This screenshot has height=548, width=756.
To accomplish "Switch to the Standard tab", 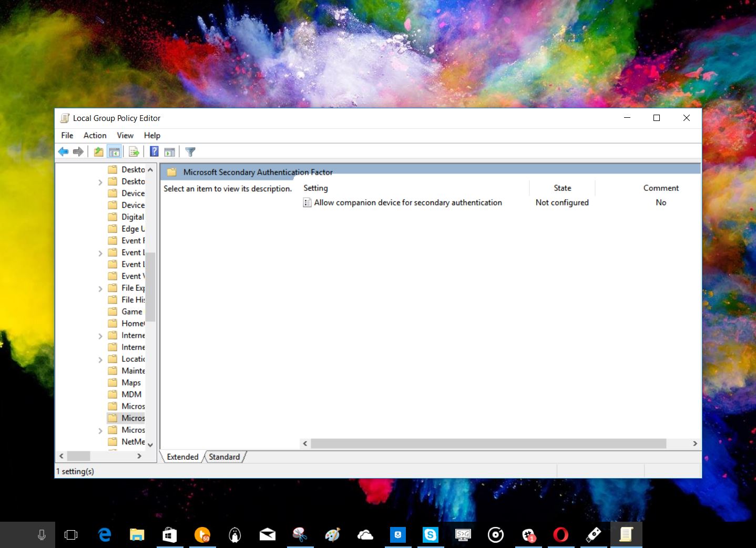I will tap(224, 457).
